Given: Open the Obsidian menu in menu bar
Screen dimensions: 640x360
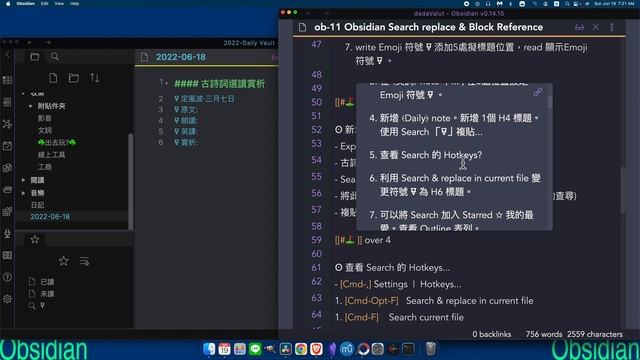Looking at the screenshot, I should point(25,4).
